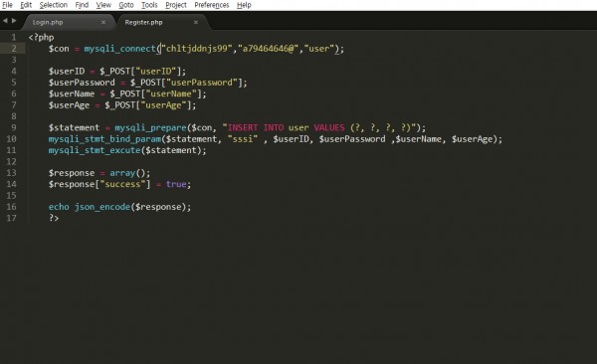Click the mysqli_stmt_excute function name
Screen dimensions: 597x364
95,150
